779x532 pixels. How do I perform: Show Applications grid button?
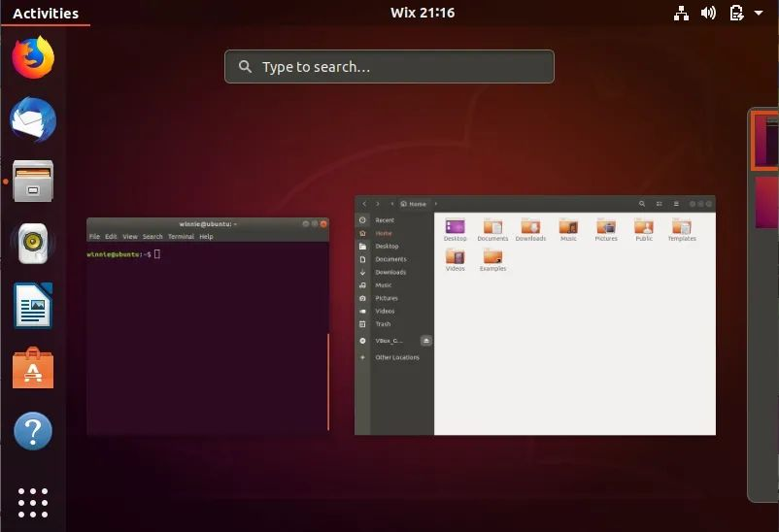click(33, 503)
